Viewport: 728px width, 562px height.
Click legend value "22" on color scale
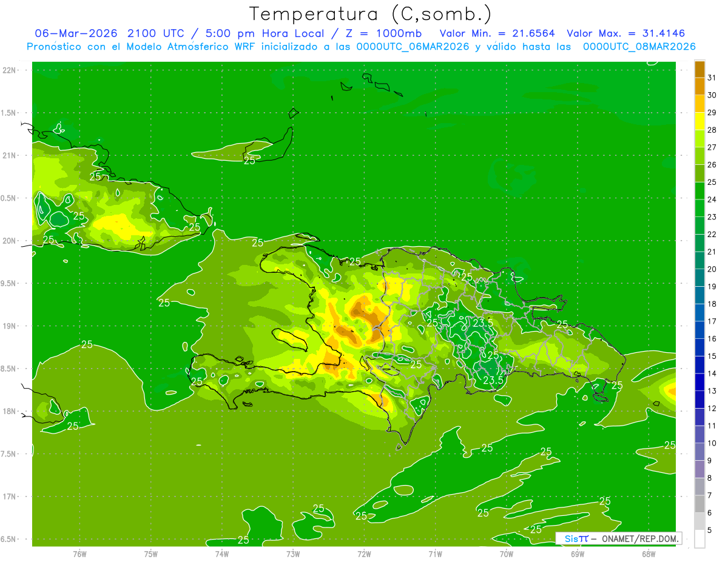pyautogui.click(x=712, y=234)
